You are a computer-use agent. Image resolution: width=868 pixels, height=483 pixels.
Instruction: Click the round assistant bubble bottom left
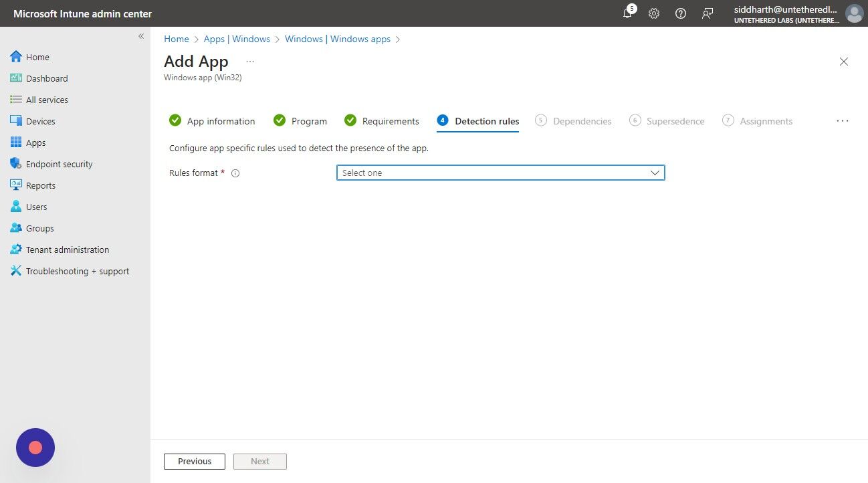[x=35, y=448]
